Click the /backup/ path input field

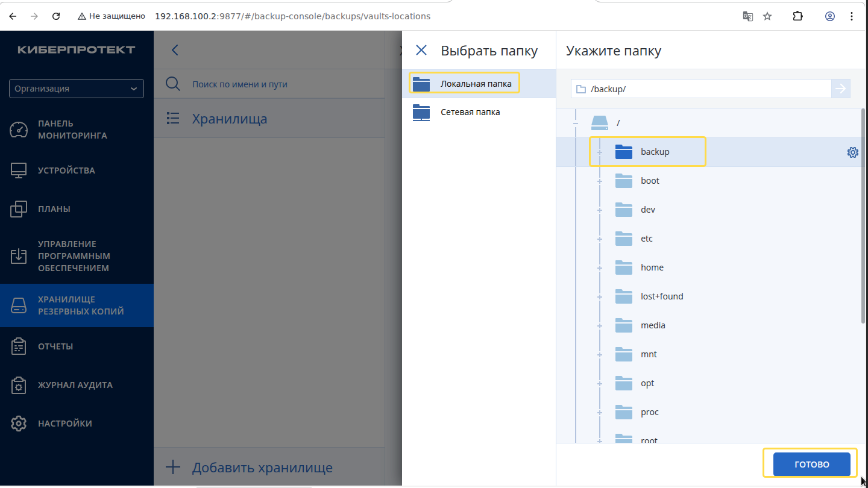701,89
